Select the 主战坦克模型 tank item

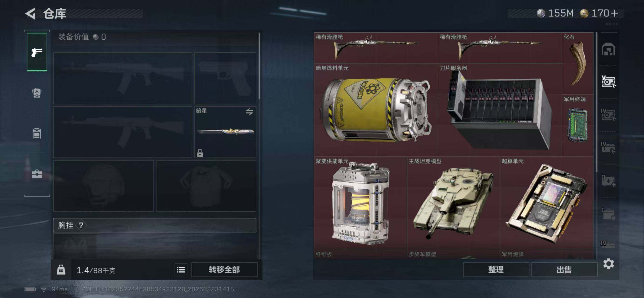454,203
